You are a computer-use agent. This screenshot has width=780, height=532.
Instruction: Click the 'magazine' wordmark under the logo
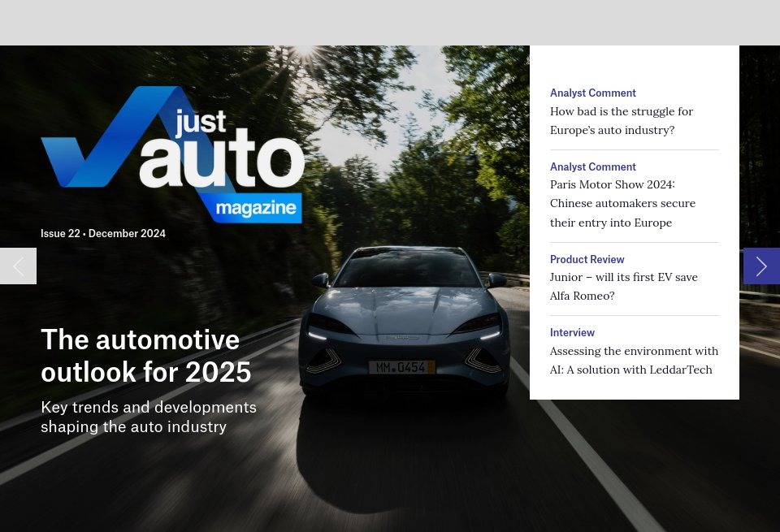pyautogui.click(x=257, y=207)
